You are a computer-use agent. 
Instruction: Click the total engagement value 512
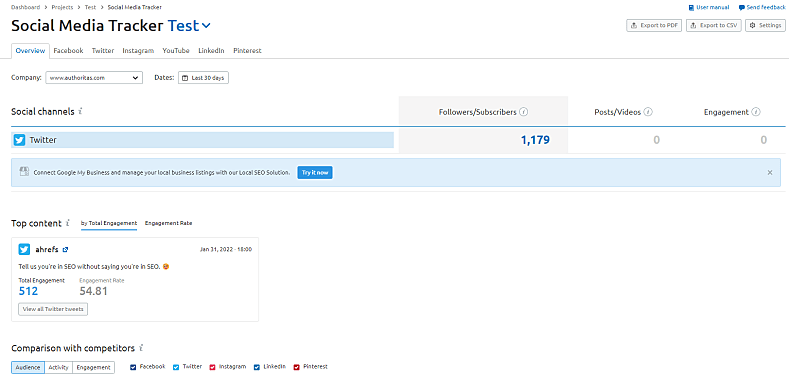coord(28,291)
